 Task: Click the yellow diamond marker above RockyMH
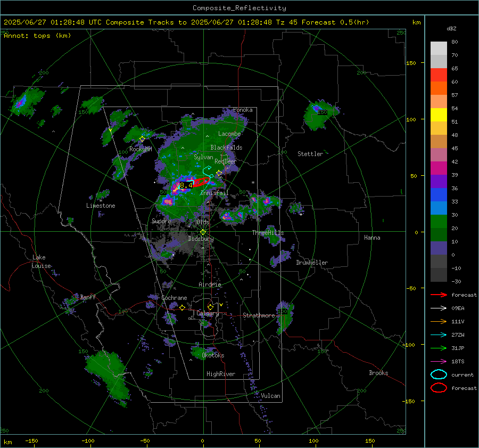pos(142,139)
